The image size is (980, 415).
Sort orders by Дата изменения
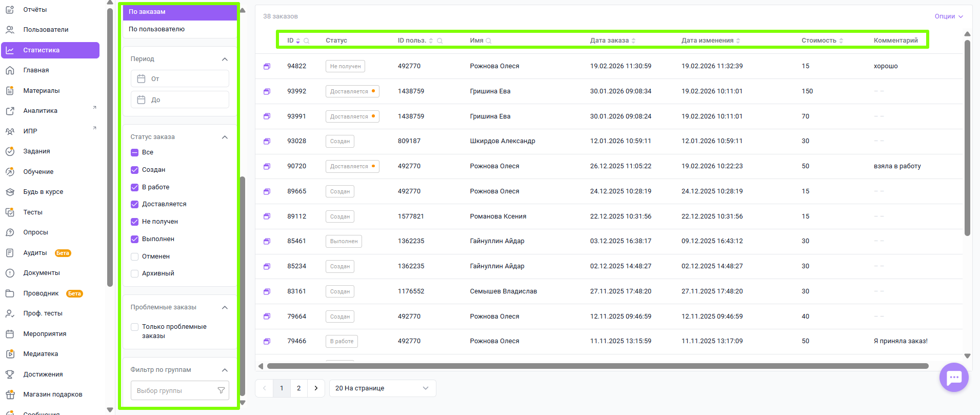coord(738,41)
